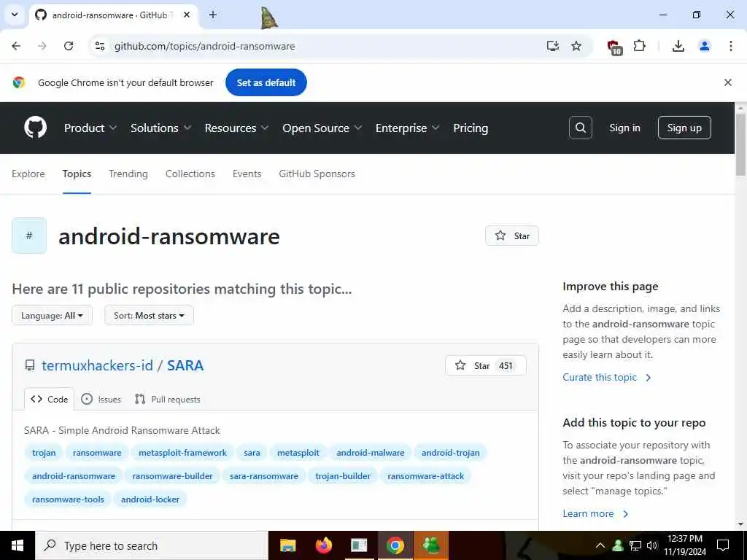Open the green people app in taskbar
Screen dimensions: 747x560
[431, 545]
